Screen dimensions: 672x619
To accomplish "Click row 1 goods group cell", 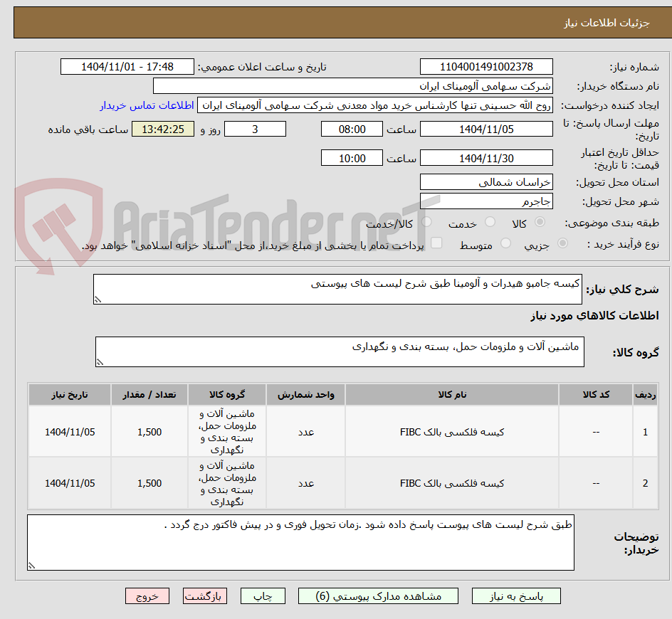I will (226, 432).
